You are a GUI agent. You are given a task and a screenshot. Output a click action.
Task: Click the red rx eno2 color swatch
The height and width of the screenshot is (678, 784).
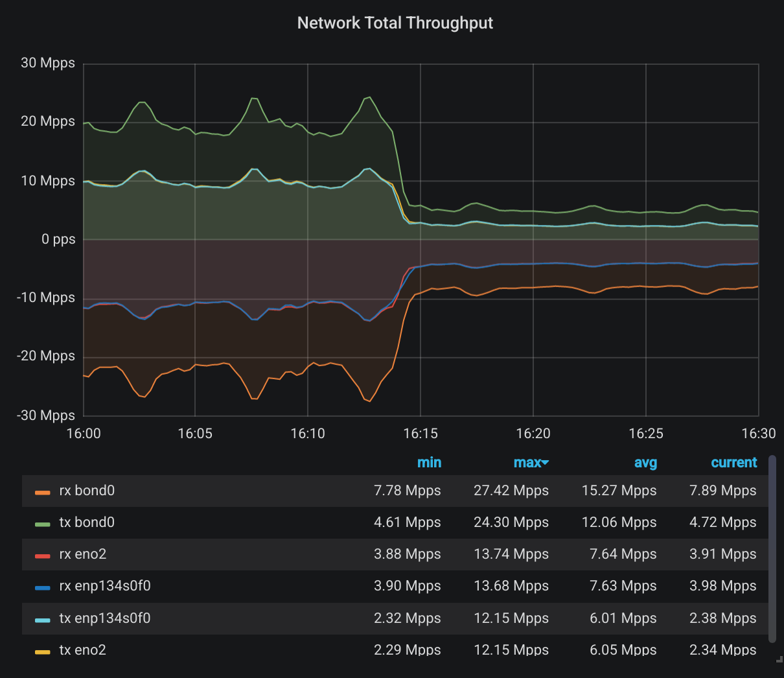click(x=43, y=555)
